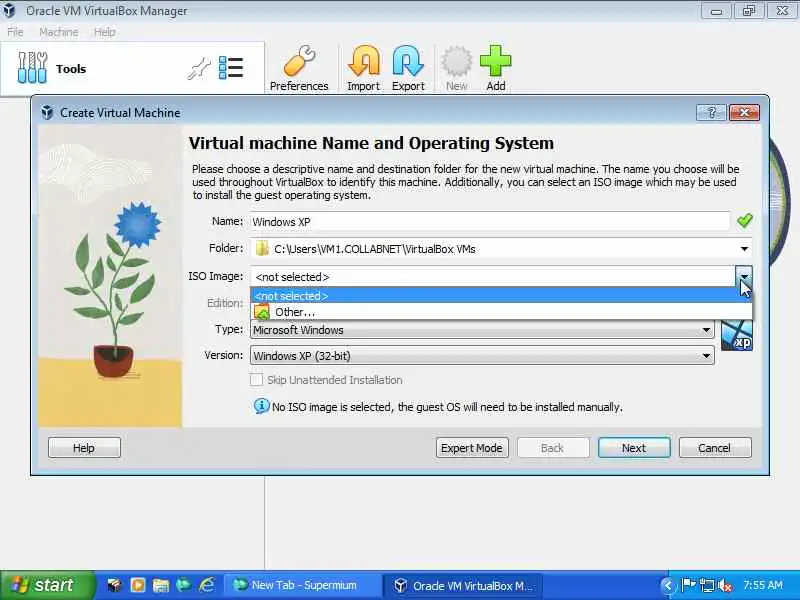Cancel the Create Virtual Machine wizard
Screen dimensions: 800x600
pos(715,447)
